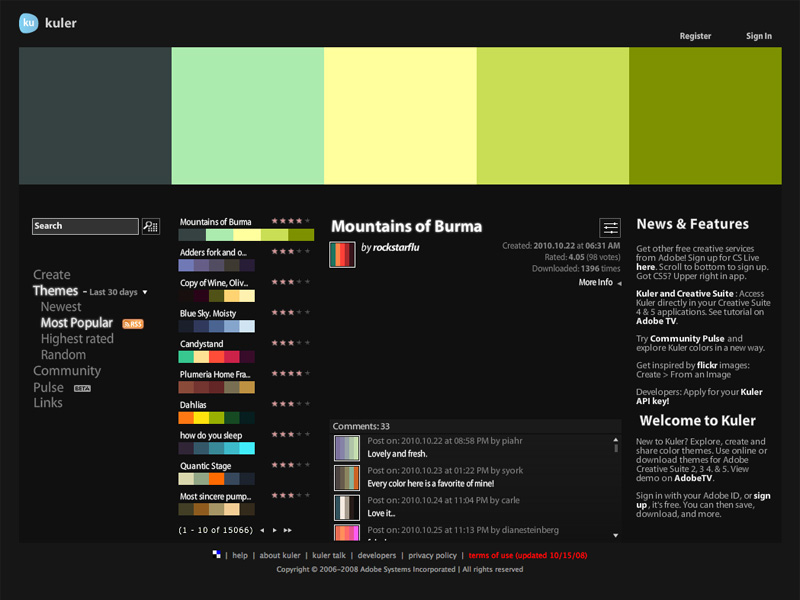Select the Quantic Stage theme title
800x600 pixels.
coord(205,466)
